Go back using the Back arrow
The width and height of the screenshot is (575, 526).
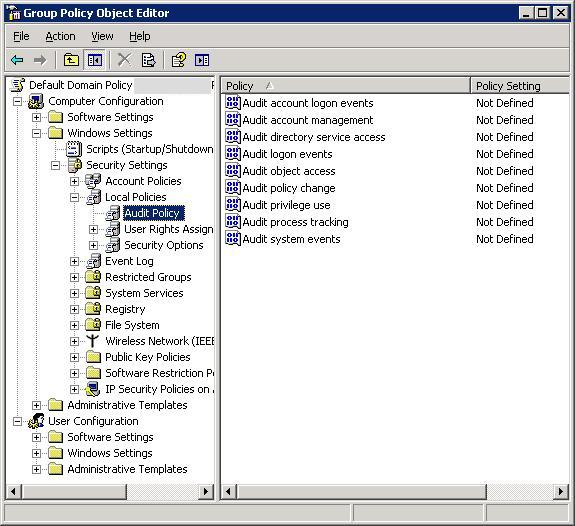[x=17, y=60]
